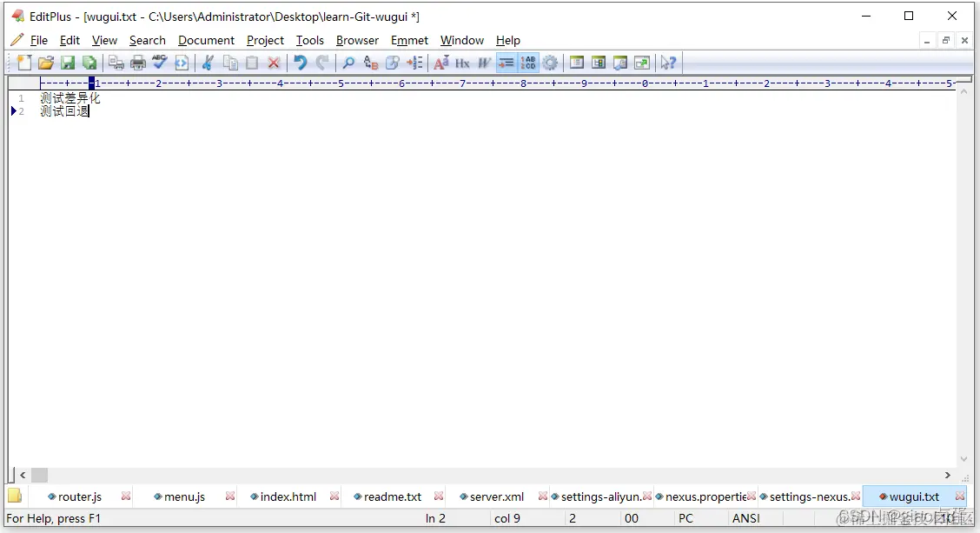Open the Window menu

point(462,40)
